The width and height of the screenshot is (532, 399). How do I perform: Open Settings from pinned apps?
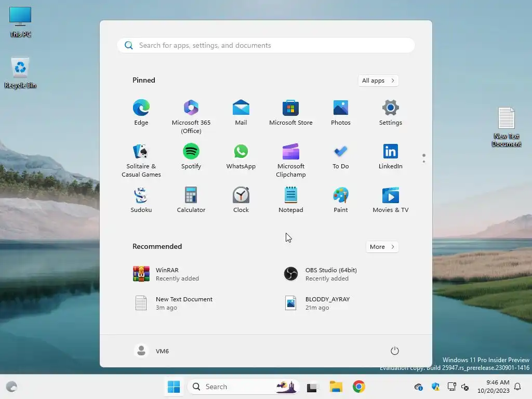click(x=391, y=113)
